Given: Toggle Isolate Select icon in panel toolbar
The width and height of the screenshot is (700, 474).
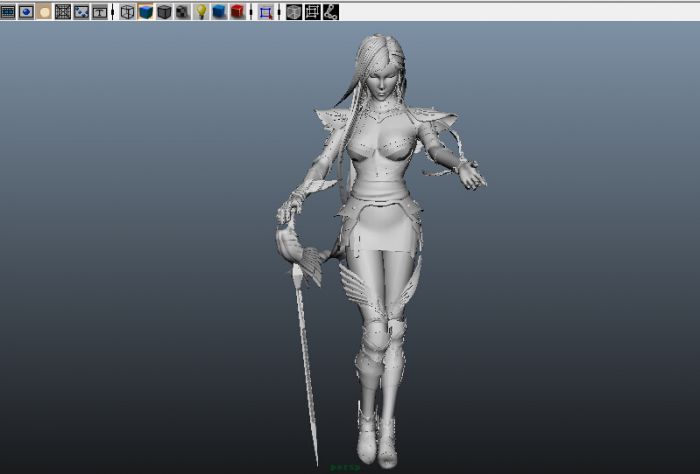Looking at the screenshot, I should coord(265,12).
